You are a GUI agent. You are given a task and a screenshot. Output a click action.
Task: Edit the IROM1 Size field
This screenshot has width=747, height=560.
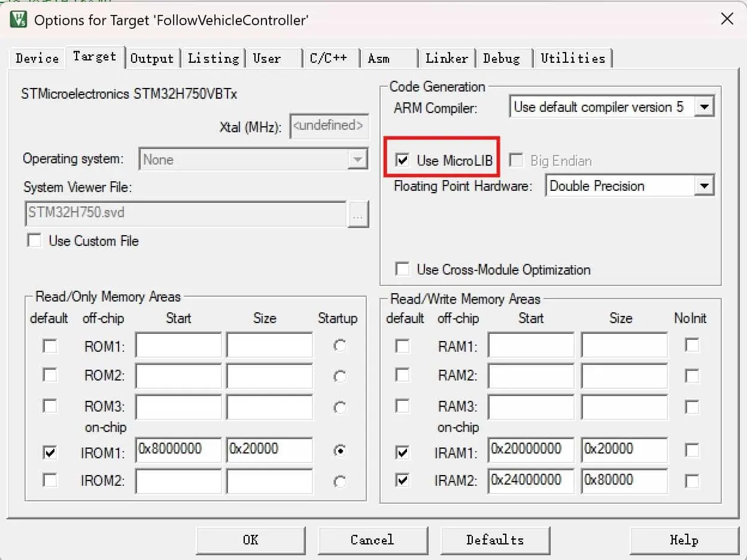(269, 450)
